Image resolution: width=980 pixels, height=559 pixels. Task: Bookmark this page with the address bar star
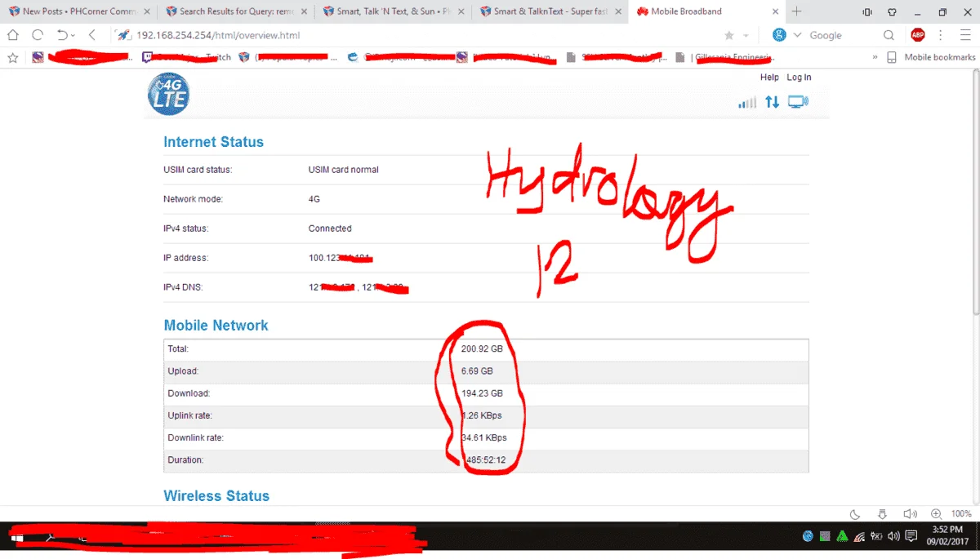tap(729, 36)
